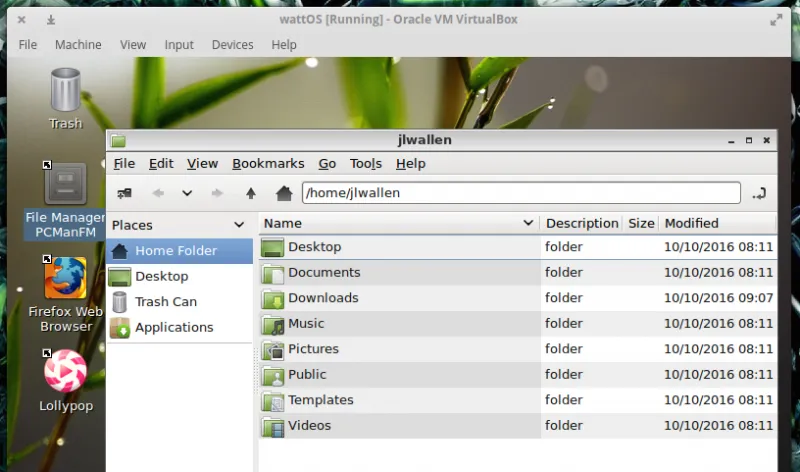Open the VirtualBox Devices menu
Viewport: 800px width, 472px height.
(232, 45)
